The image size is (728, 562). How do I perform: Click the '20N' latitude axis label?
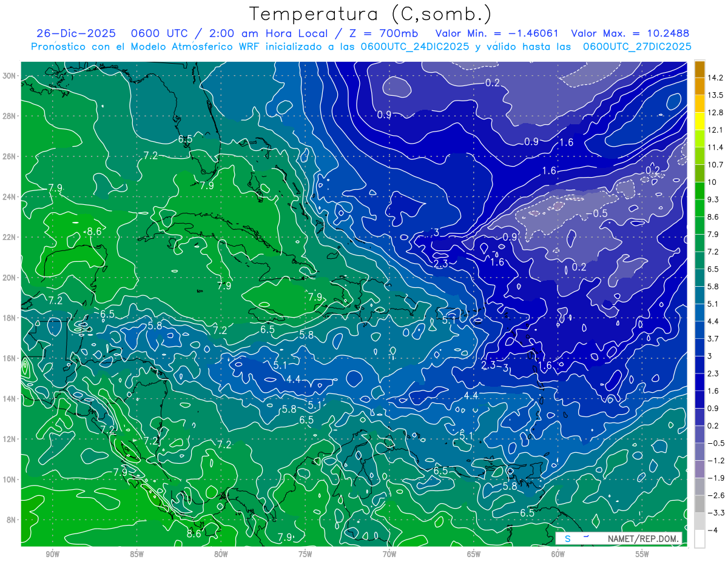(9, 278)
